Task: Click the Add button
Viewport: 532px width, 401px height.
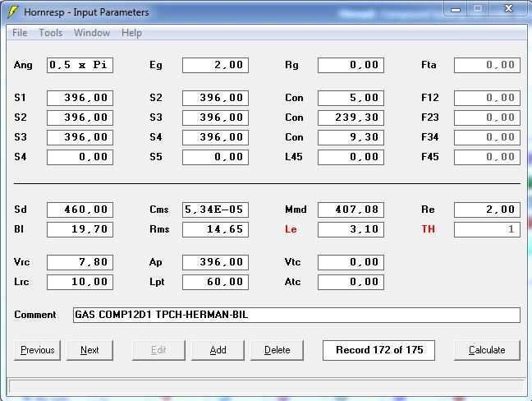Action: pyautogui.click(x=218, y=350)
